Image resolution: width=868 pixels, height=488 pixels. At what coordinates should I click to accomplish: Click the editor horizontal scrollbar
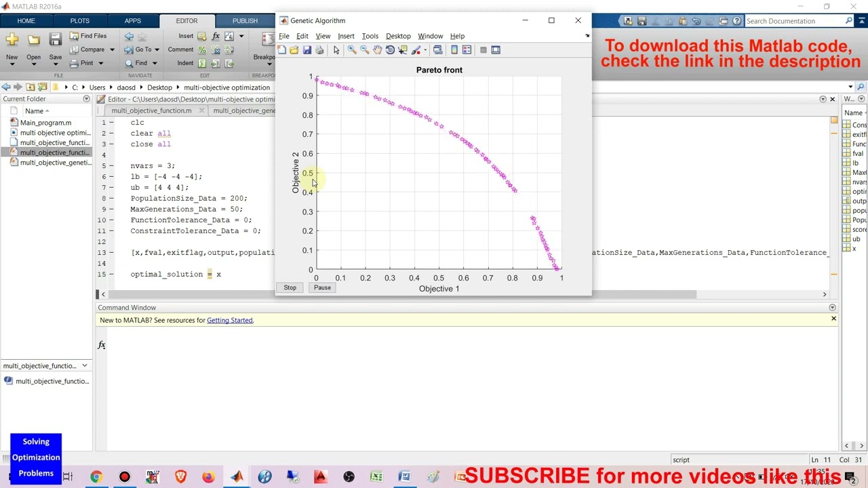click(401, 294)
